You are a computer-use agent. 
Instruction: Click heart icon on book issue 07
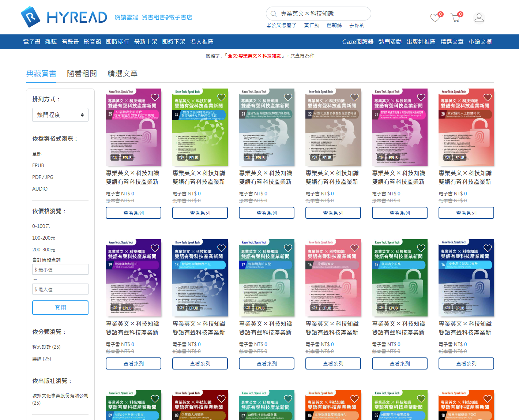(288, 399)
